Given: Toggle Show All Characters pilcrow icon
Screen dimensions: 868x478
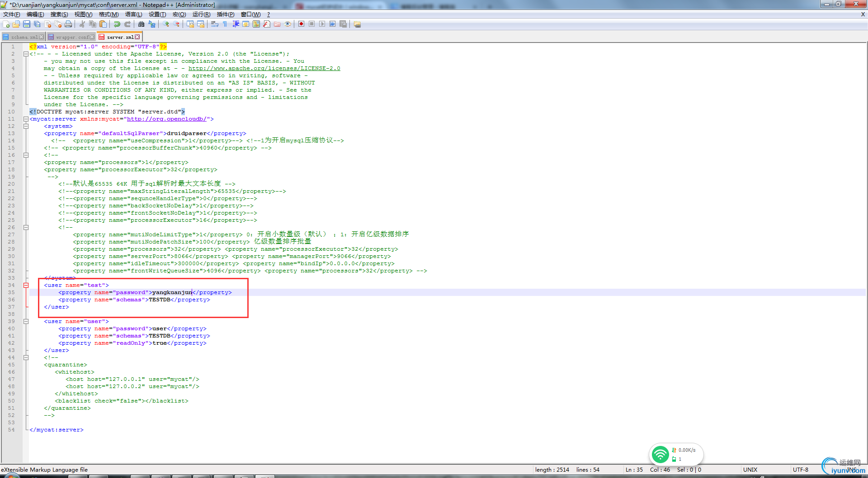Looking at the screenshot, I should pos(225,24).
